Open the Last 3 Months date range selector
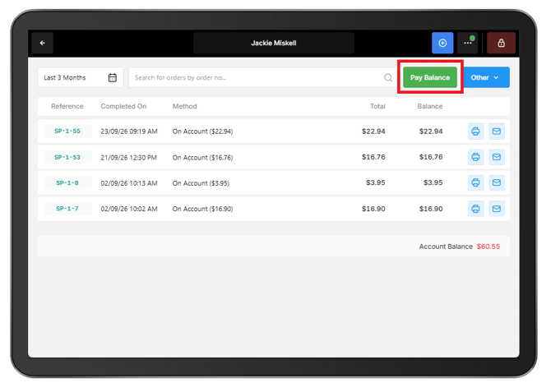551x392 pixels. pyautogui.click(x=81, y=77)
